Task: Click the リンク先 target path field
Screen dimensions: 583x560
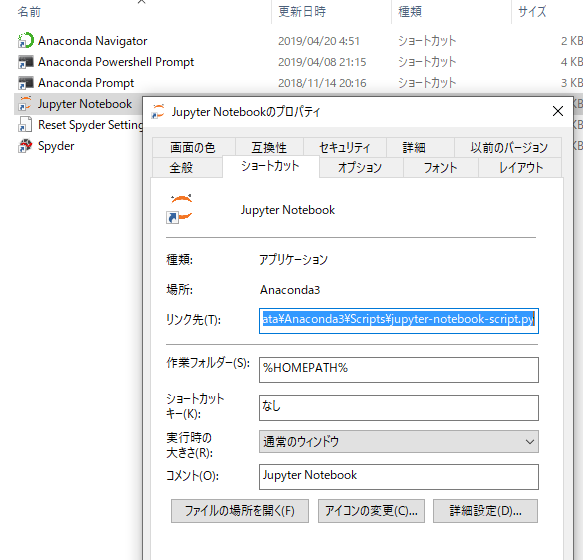Action: pos(399,321)
